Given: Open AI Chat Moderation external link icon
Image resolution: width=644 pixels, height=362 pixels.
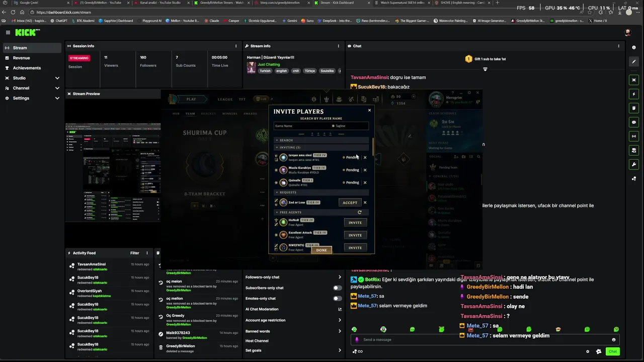Looking at the screenshot, I should click(340, 309).
